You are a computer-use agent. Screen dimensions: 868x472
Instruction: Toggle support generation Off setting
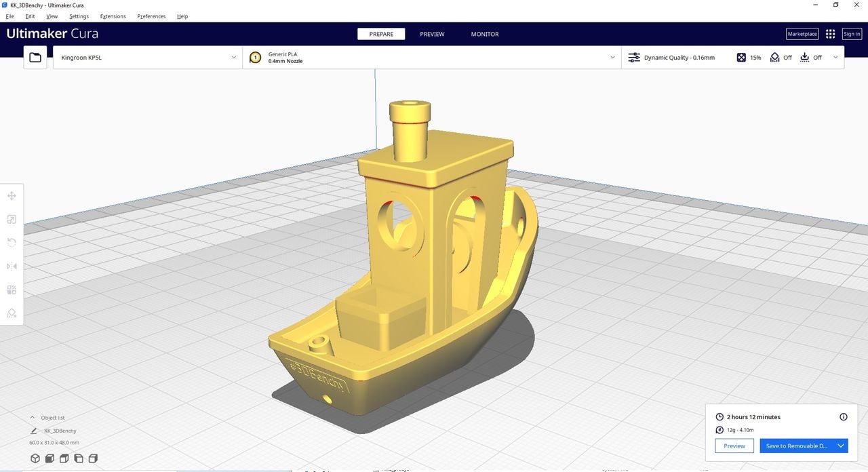coord(781,57)
